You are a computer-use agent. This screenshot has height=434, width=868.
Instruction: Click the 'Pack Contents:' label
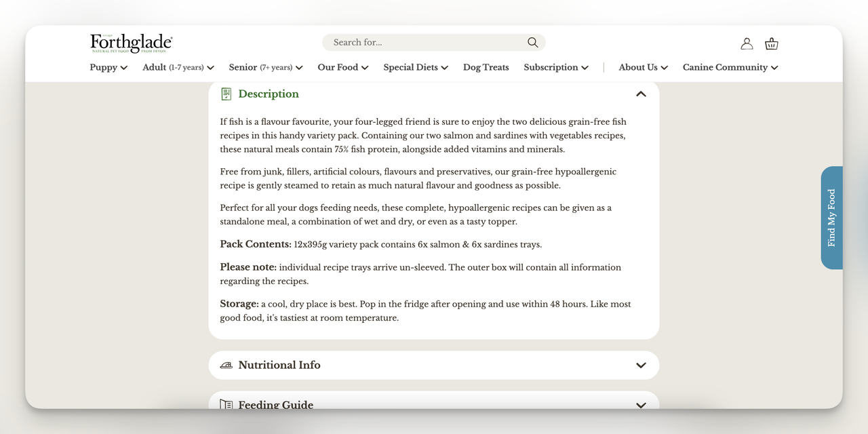pos(256,244)
